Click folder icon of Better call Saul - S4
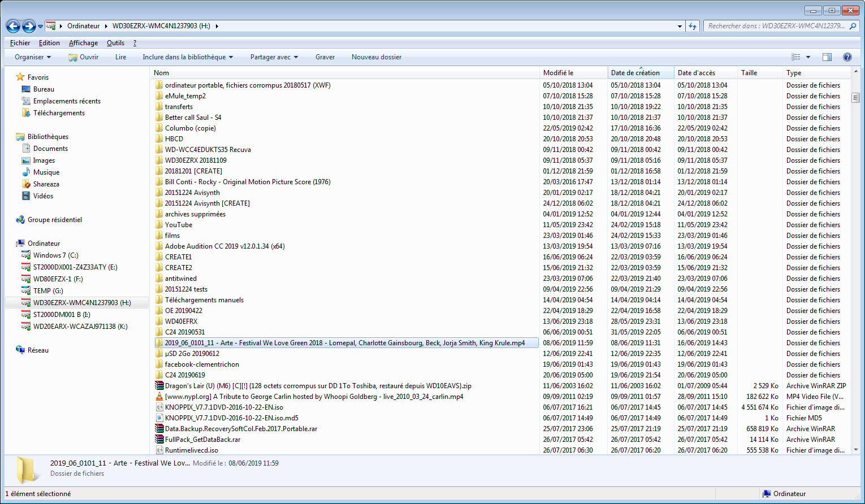 (159, 118)
